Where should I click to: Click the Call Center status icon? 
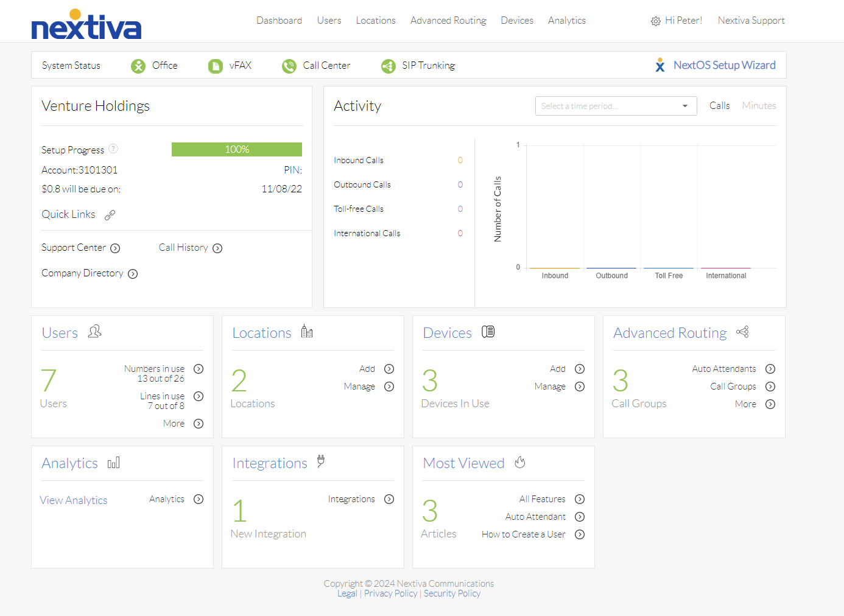[x=289, y=66]
